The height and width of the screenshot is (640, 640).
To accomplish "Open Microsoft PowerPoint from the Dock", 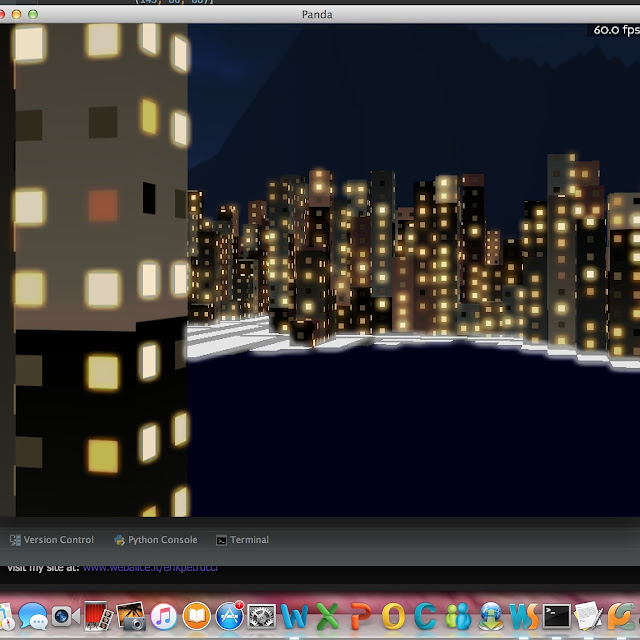I will coord(360,616).
